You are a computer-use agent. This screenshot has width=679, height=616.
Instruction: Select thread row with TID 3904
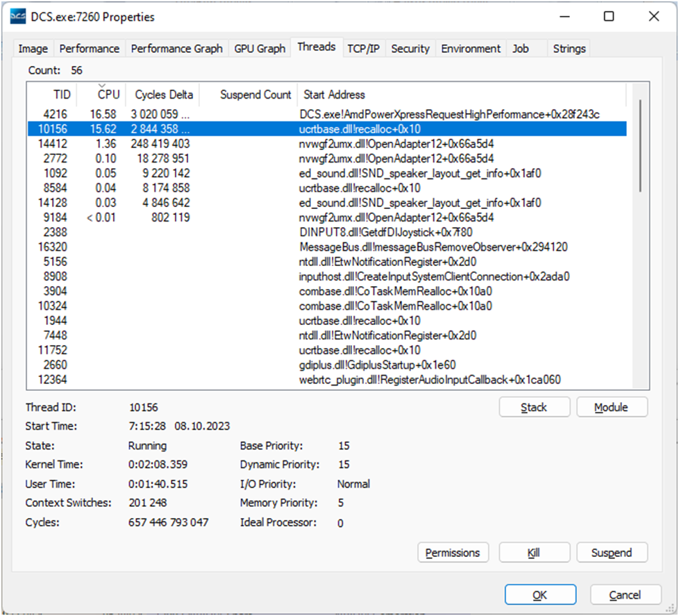tap(327, 291)
